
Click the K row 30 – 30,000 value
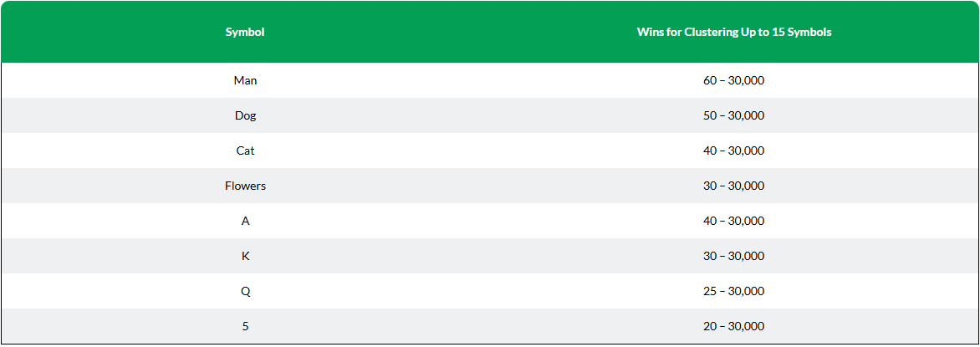[734, 256]
